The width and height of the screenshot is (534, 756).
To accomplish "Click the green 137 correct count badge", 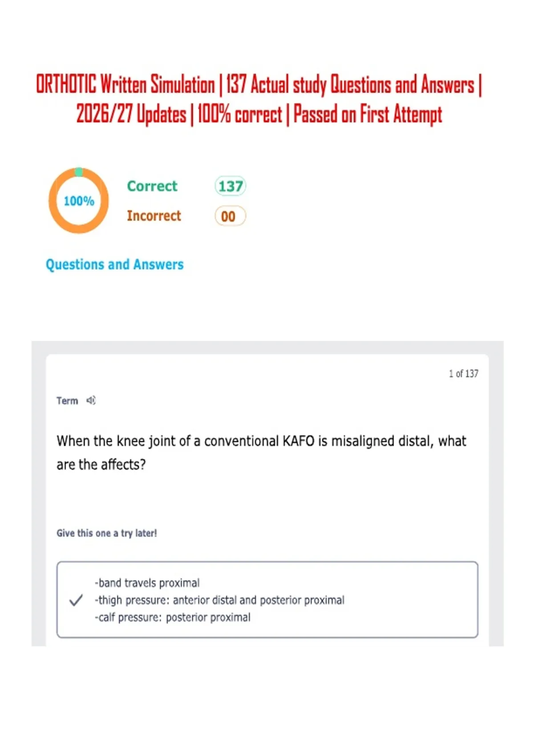I will (230, 186).
